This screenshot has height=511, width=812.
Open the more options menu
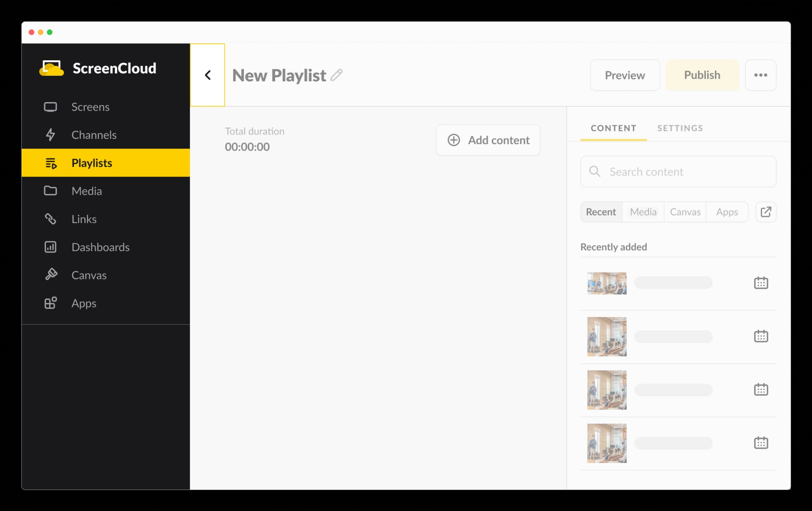(x=761, y=75)
